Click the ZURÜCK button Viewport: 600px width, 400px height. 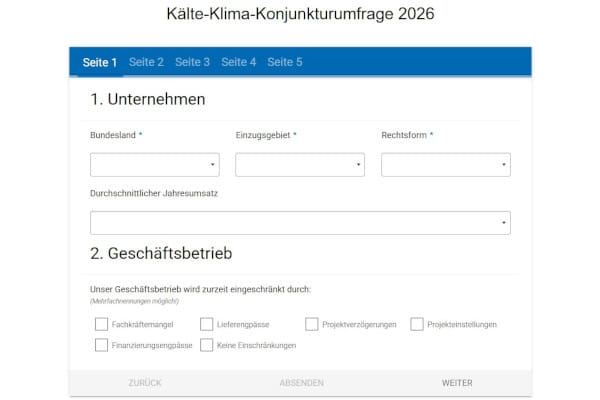click(x=145, y=383)
